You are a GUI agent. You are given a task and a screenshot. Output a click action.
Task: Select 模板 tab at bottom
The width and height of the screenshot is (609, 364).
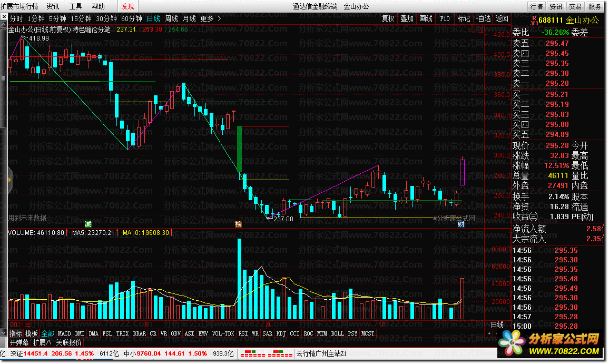click(32, 333)
